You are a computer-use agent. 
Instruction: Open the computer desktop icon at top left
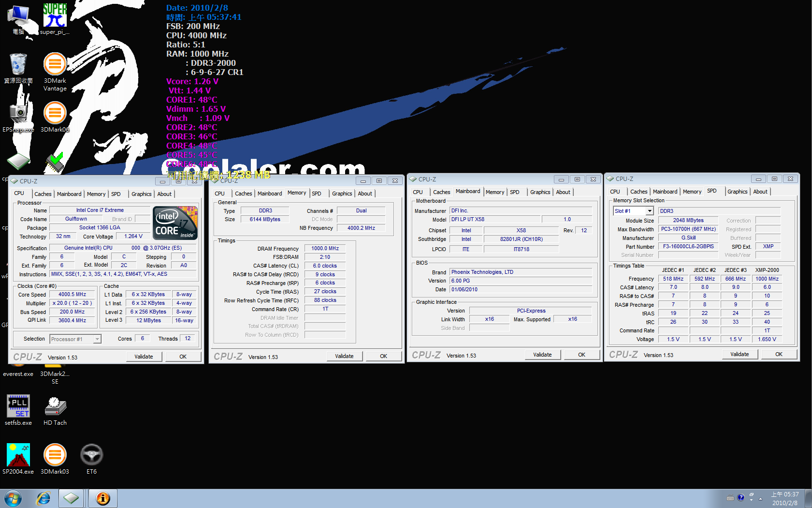(18, 18)
